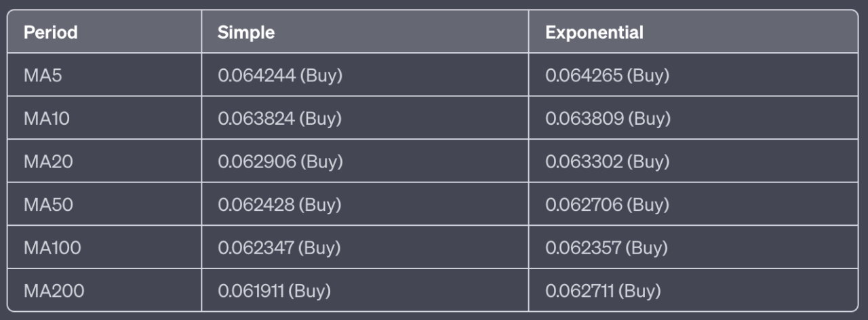Click the Exponential column header
The image size is (868, 320).
(x=594, y=32)
